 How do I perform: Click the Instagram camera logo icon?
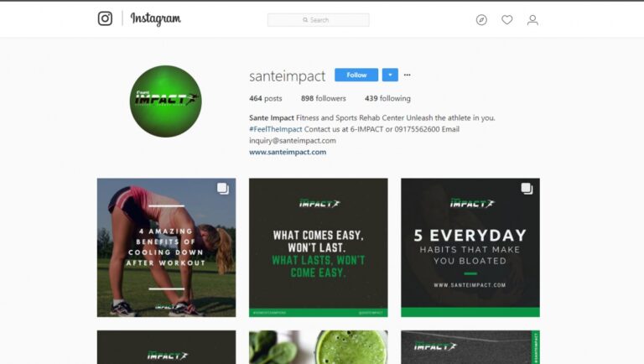pos(105,18)
